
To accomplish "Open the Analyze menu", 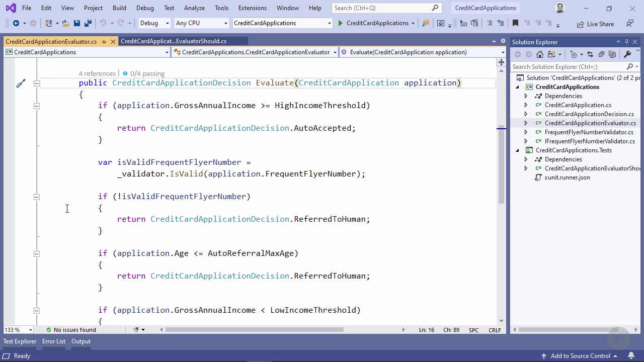I will [x=194, y=8].
